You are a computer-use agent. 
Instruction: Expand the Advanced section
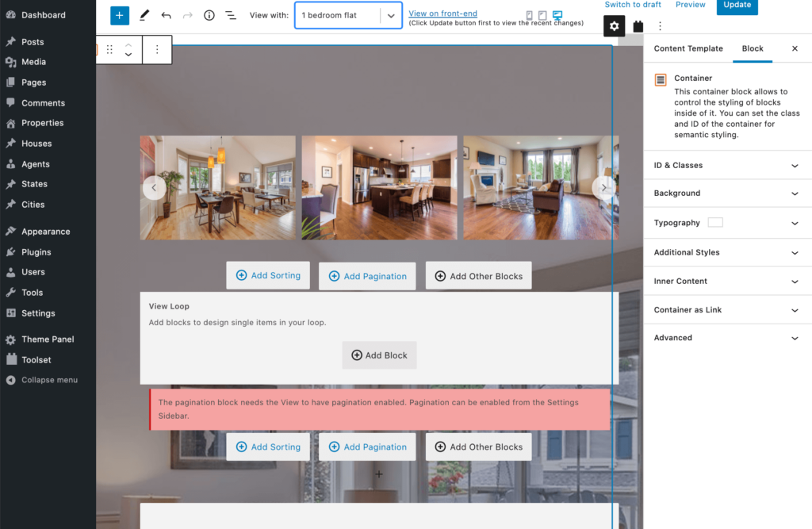[728, 338]
